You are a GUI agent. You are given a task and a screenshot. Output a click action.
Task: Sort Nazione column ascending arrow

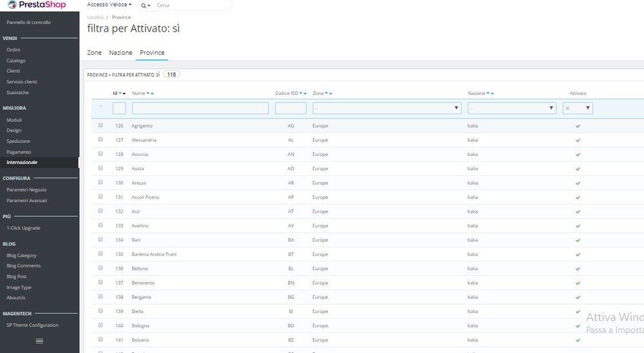[x=492, y=93]
